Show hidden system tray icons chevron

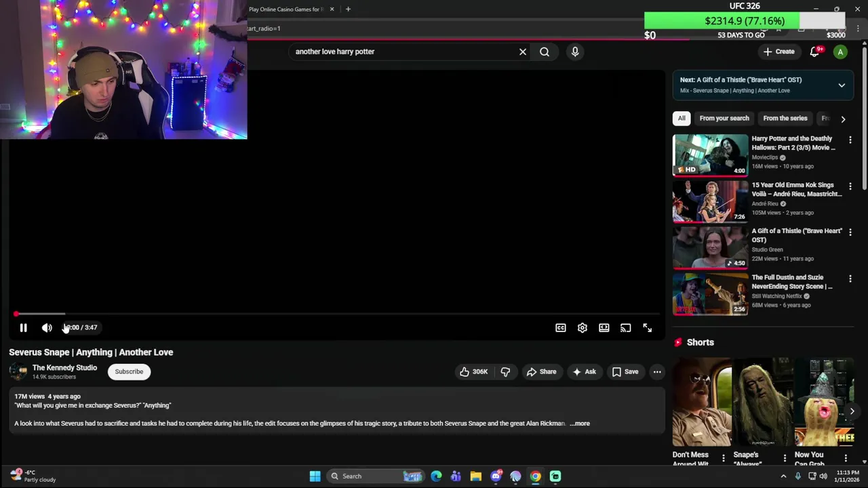783,476
